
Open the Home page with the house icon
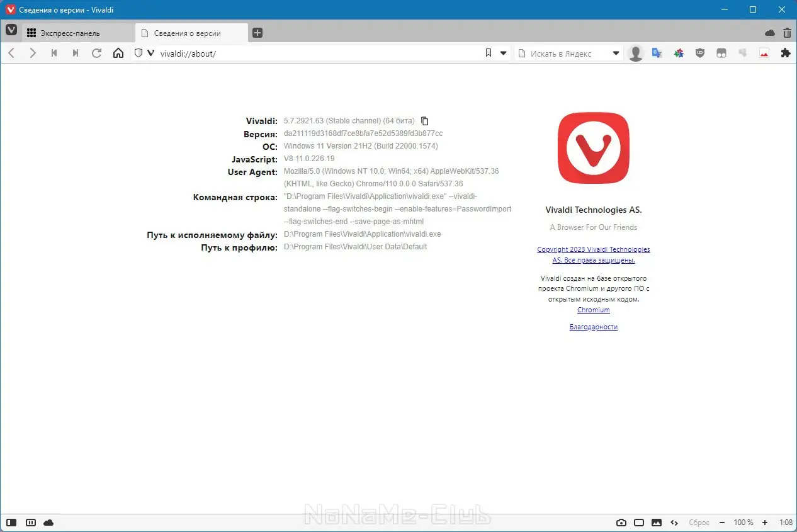pos(118,53)
